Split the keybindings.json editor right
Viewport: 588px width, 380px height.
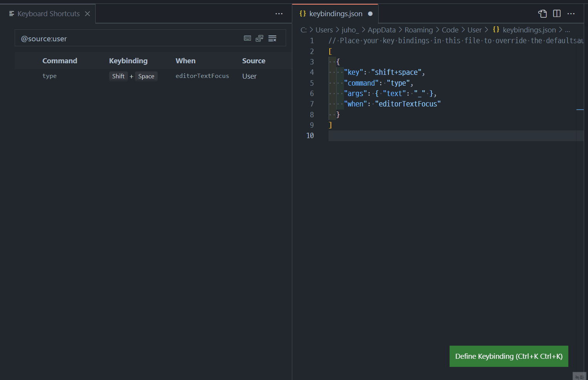[x=557, y=14]
